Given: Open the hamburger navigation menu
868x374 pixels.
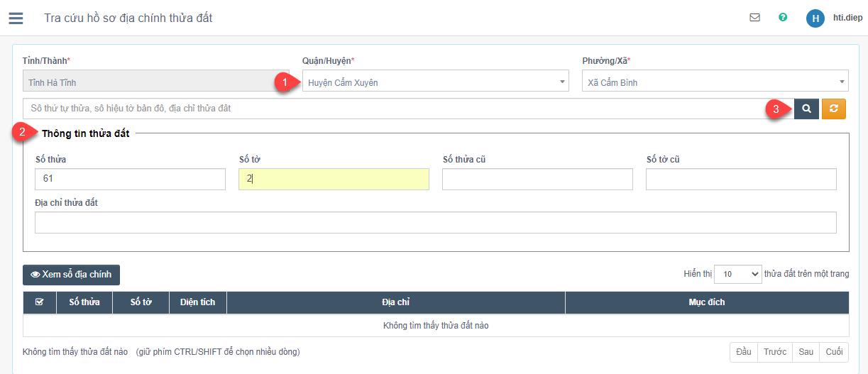Looking at the screenshot, I should tap(16, 18).
